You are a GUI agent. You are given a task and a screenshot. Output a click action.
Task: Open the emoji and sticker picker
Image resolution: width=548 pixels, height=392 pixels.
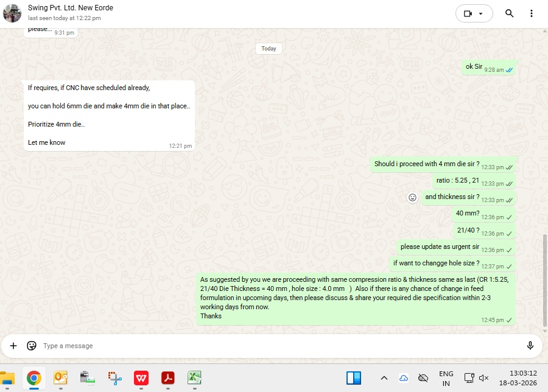[32, 346]
